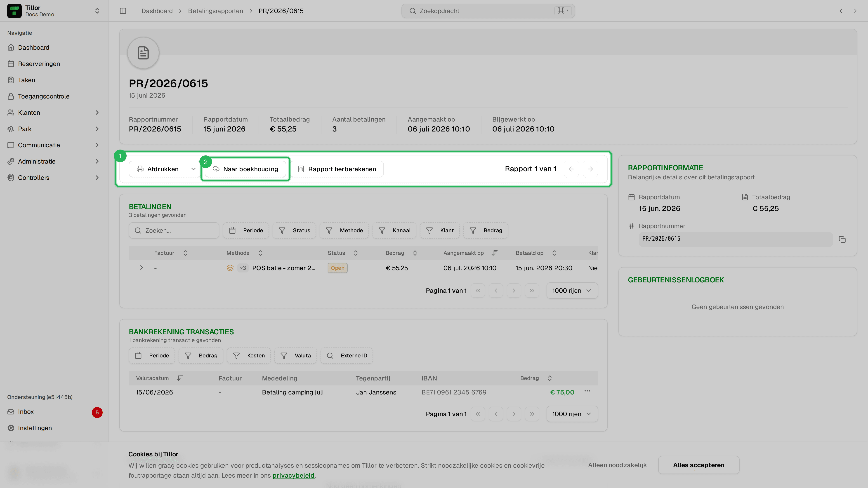Open the Inbox in the sidebar
The height and width of the screenshot is (488, 868).
point(54,412)
